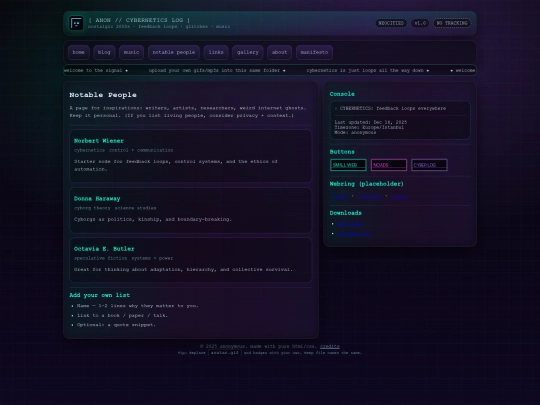Select the notable people tab
The image size is (540, 405).
(174, 52)
